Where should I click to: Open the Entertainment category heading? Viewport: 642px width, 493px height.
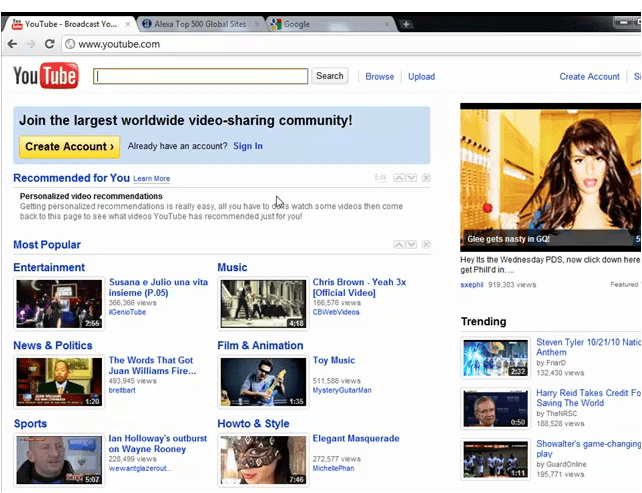pos(49,267)
